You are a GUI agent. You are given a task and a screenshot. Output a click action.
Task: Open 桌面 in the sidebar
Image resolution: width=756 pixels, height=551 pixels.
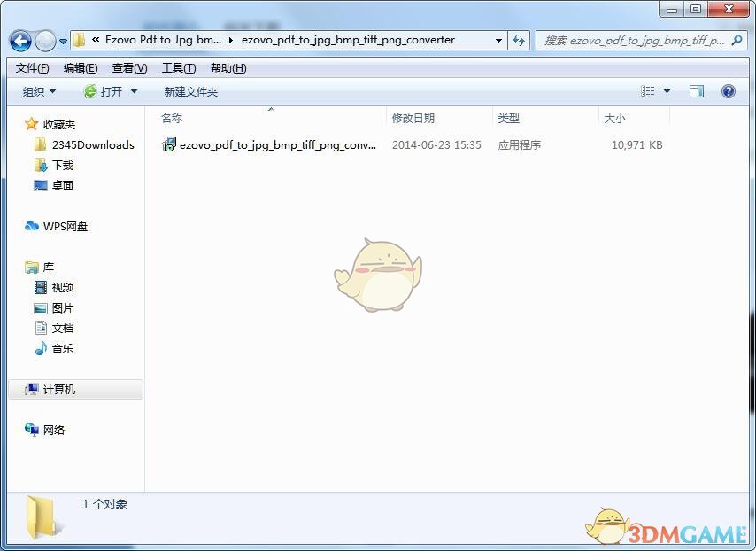coord(63,186)
